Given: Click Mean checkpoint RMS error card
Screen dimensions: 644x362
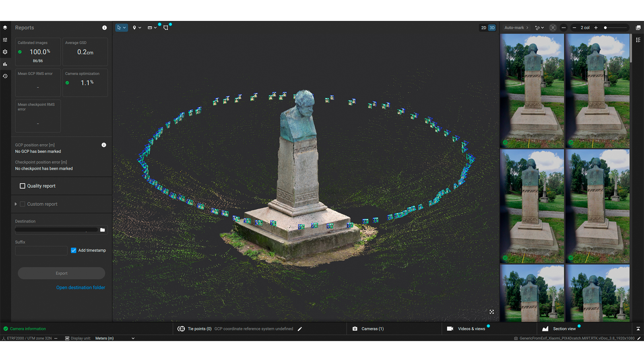Looking at the screenshot, I should tap(38, 116).
